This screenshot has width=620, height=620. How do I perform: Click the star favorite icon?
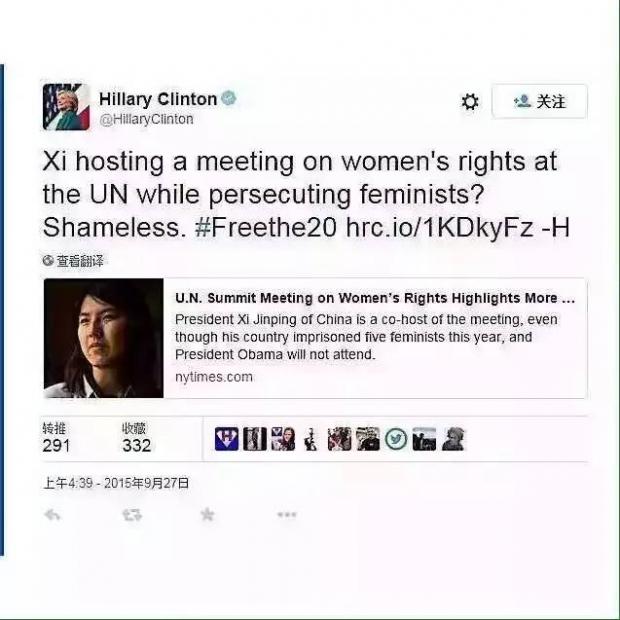207,514
